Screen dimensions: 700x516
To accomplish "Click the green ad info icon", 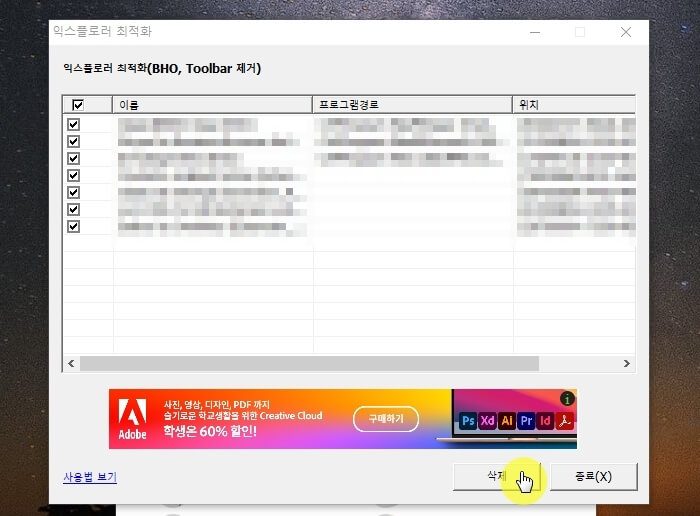I will pos(567,399).
